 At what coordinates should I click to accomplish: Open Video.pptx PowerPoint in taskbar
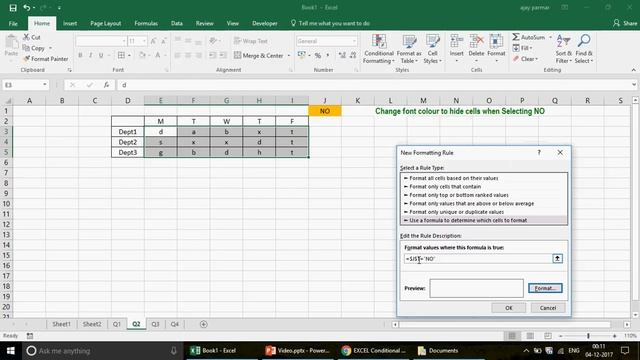[298, 351]
